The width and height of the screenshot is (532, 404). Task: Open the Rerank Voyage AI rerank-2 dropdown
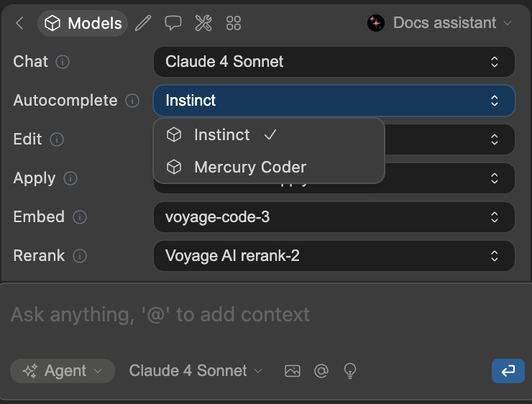[x=334, y=256]
